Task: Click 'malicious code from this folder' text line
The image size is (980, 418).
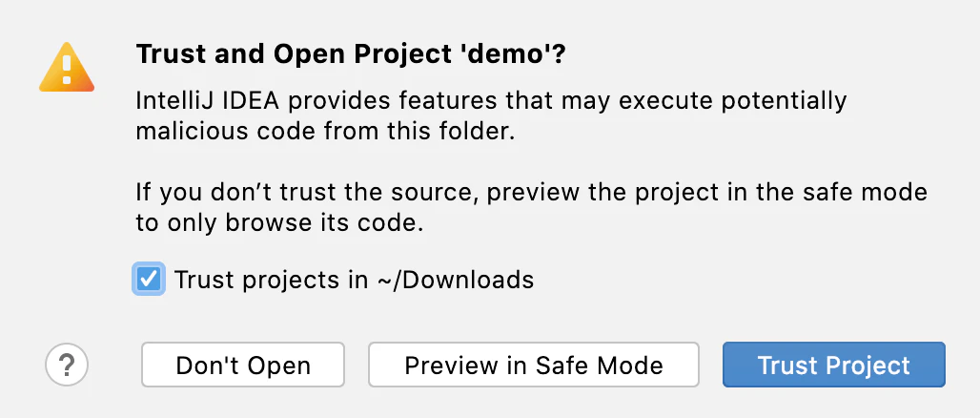Action: click(325, 132)
